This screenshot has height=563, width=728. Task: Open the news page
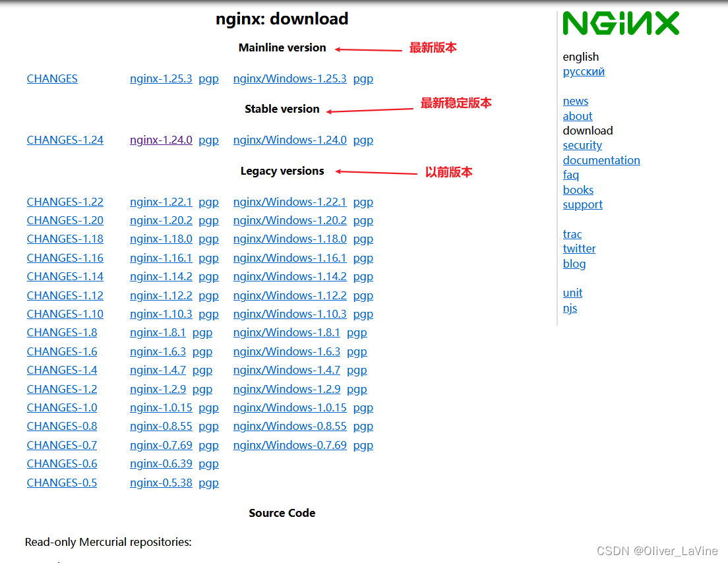click(575, 101)
